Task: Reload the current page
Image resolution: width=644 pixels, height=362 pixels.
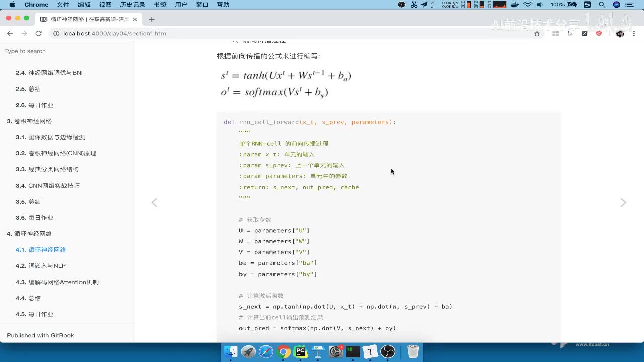Action: (38, 33)
